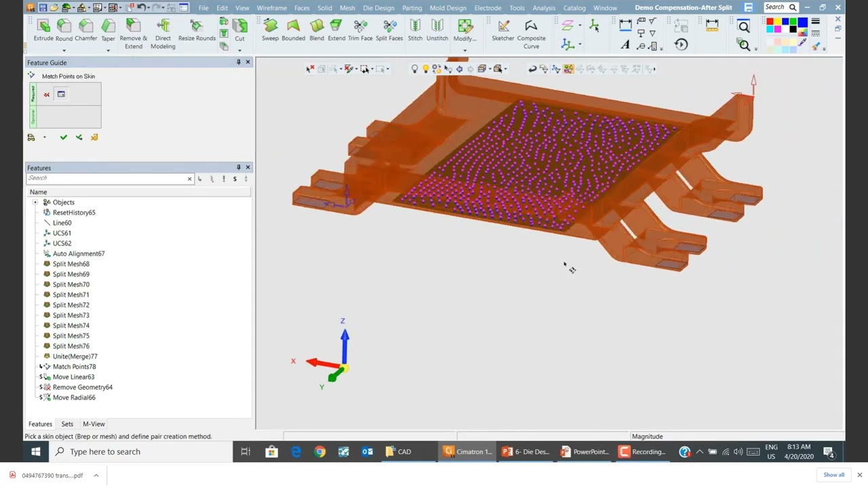Expand the Match Points78 node
The width and height of the screenshot is (868, 488).
41,367
